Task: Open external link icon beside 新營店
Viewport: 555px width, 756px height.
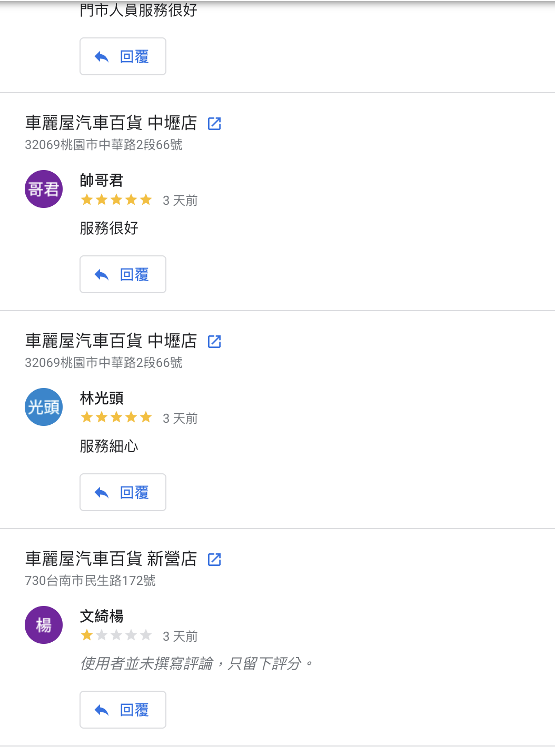Action: point(214,559)
